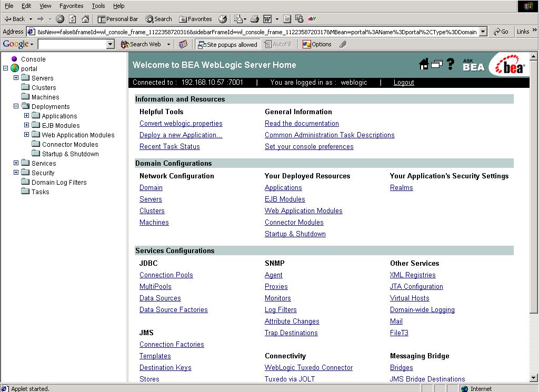Click the Google Search Web button
The width and height of the screenshot is (539, 392).
point(141,44)
